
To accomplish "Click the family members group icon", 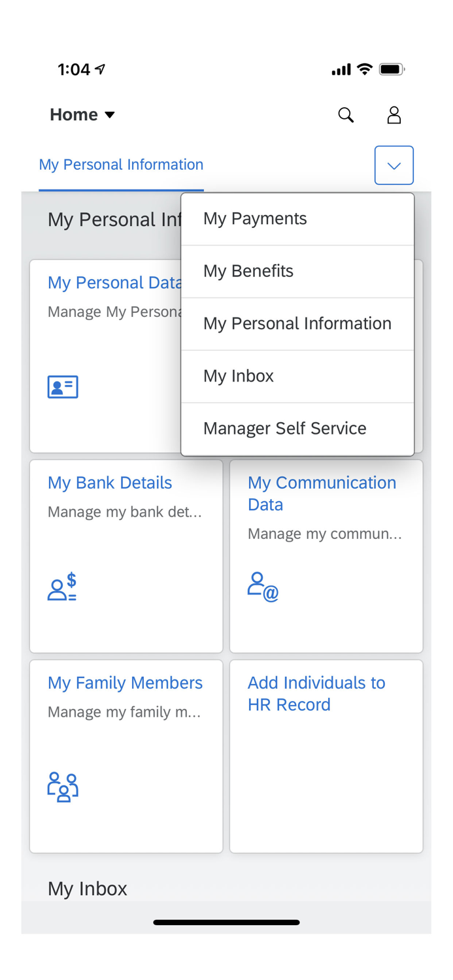I will (x=63, y=787).
